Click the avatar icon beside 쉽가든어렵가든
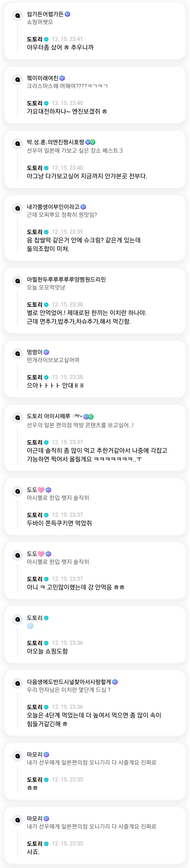 17,16
